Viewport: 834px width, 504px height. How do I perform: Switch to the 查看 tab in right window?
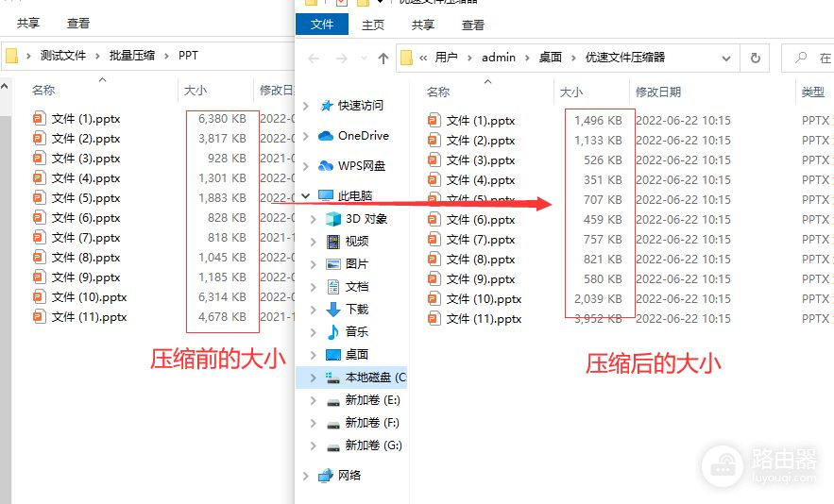point(472,25)
